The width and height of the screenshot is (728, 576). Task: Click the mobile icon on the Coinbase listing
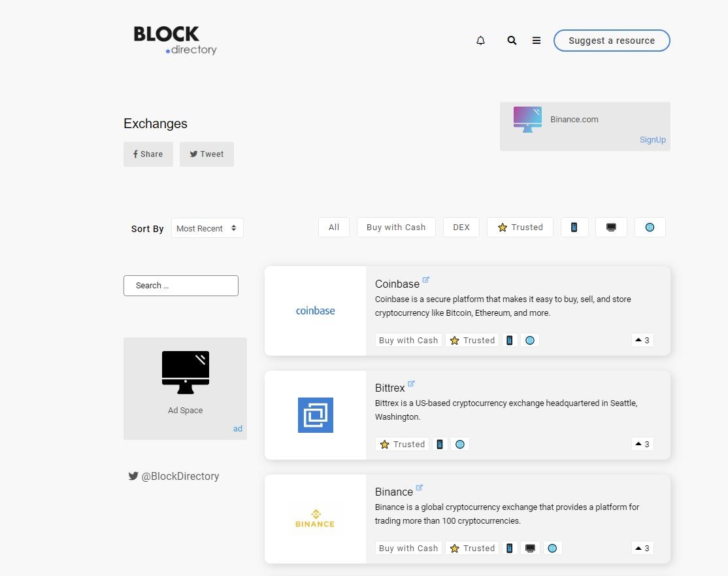coord(510,340)
